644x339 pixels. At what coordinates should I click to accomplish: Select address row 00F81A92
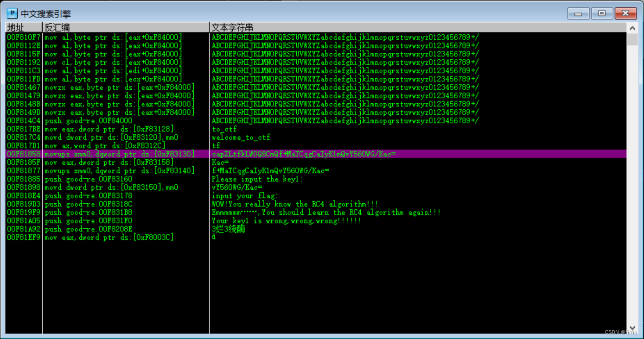pos(24,229)
